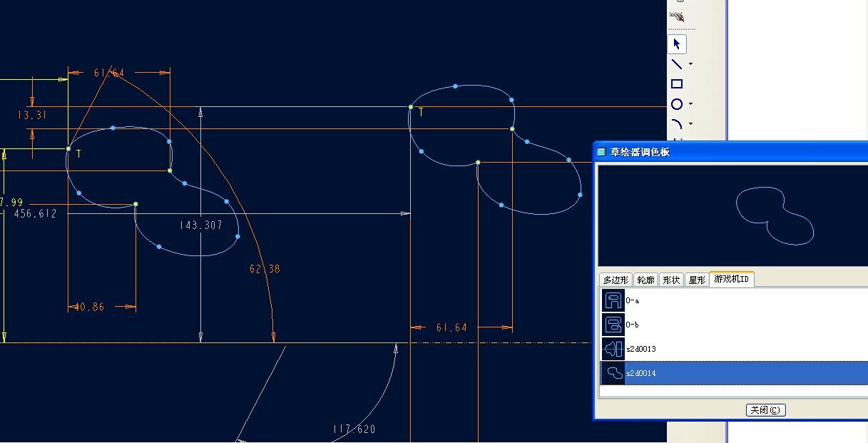Switch to the 轮廓 tab
Viewport: 868px width, 443px height.
[645, 279]
